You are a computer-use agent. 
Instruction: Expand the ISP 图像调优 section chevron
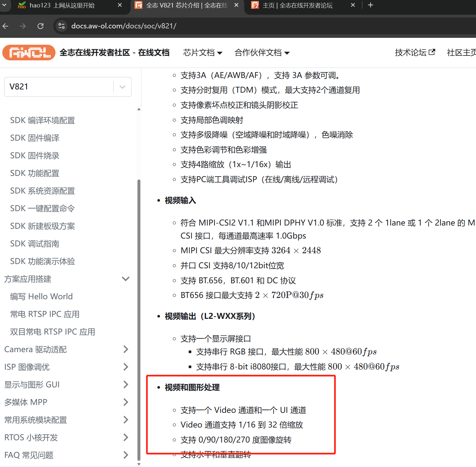(x=126, y=367)
